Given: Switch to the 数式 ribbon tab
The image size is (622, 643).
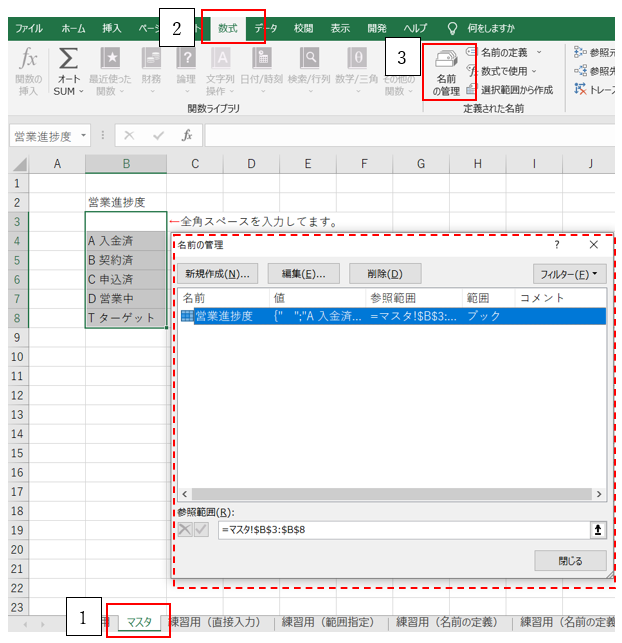Looking at the screenshot, I should pos(228,29).
